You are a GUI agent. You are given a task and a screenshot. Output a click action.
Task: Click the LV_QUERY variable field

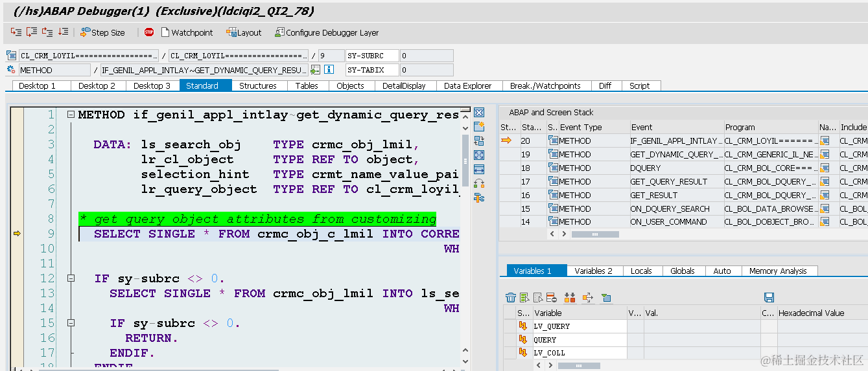pyautogui.click(x=580, y=326)
